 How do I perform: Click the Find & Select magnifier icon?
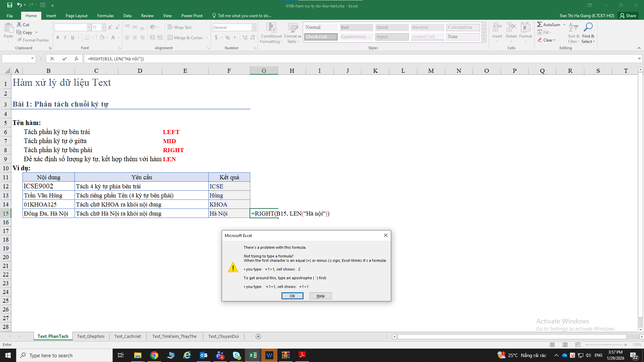tap(588, 27)
